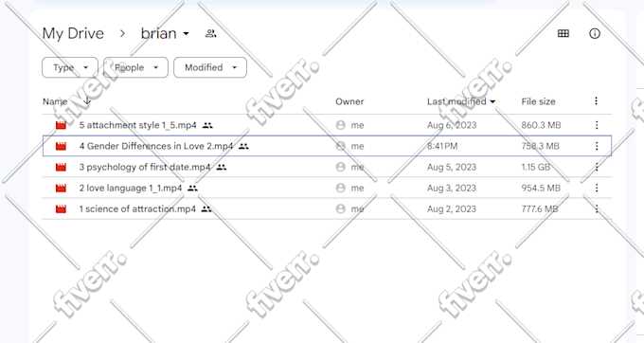Click owner avatar in 5 attachment style row

point(341,125)
